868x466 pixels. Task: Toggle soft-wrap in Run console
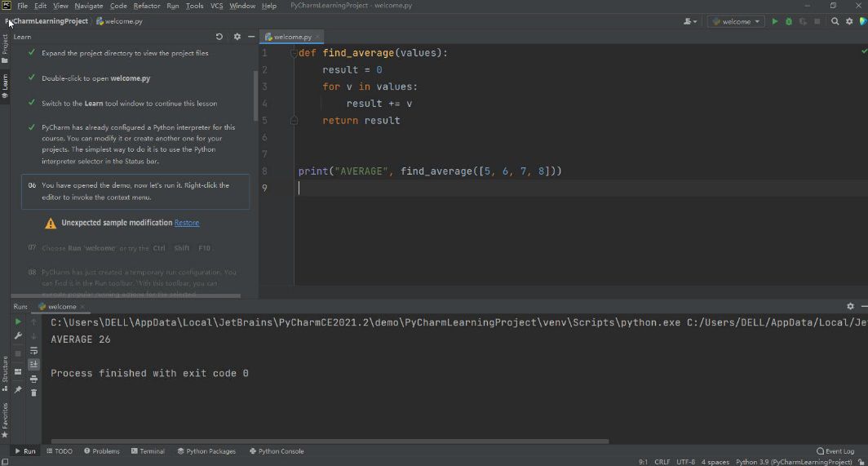click(x=33, y=350)
